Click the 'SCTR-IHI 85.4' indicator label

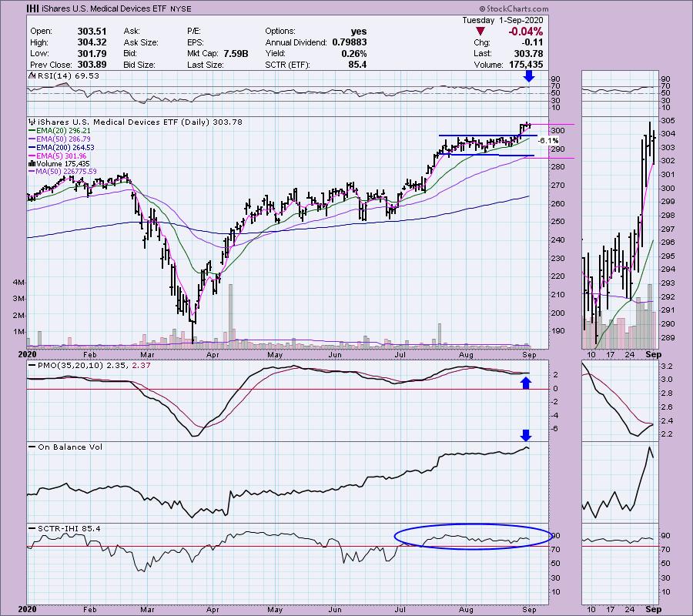69,528
